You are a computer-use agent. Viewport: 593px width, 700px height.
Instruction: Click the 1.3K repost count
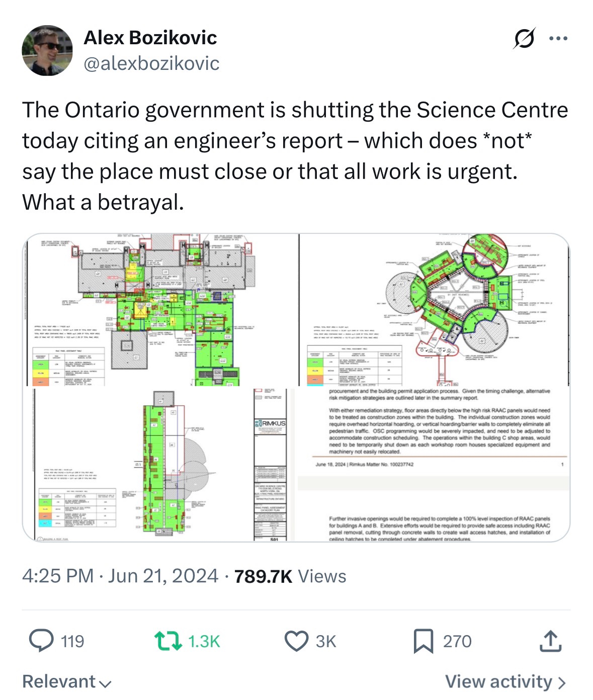[x=204, y=641]
